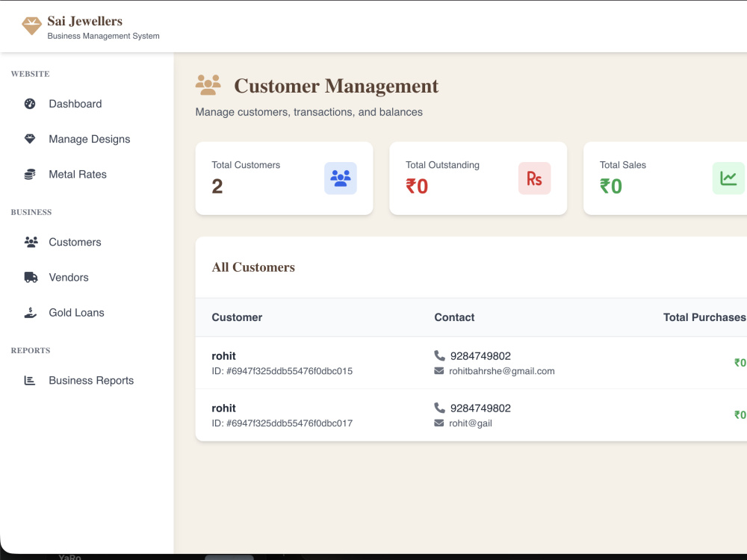Viewport: 747px width, 560px height.
Task: Click the Contact column header
Action: coord(454,317)
